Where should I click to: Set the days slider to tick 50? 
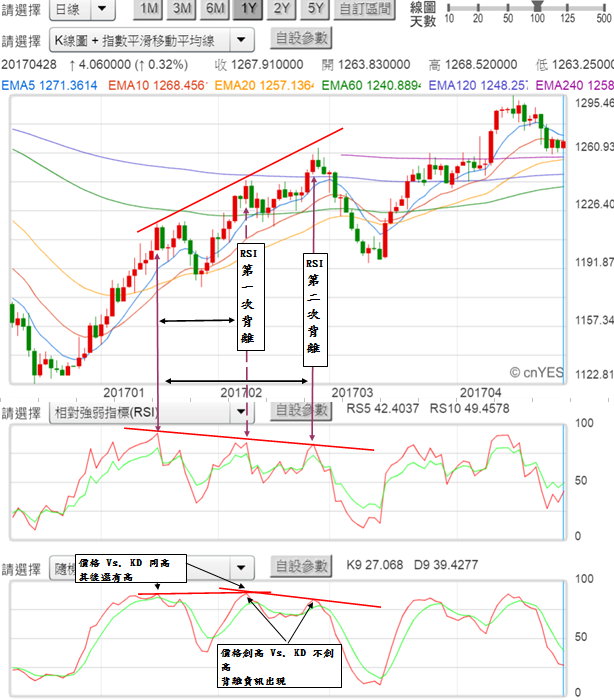(508, 8)
